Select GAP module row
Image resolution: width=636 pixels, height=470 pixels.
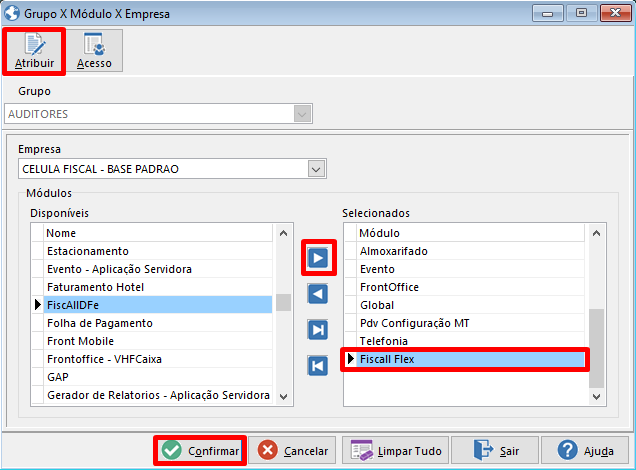(158, 377)
